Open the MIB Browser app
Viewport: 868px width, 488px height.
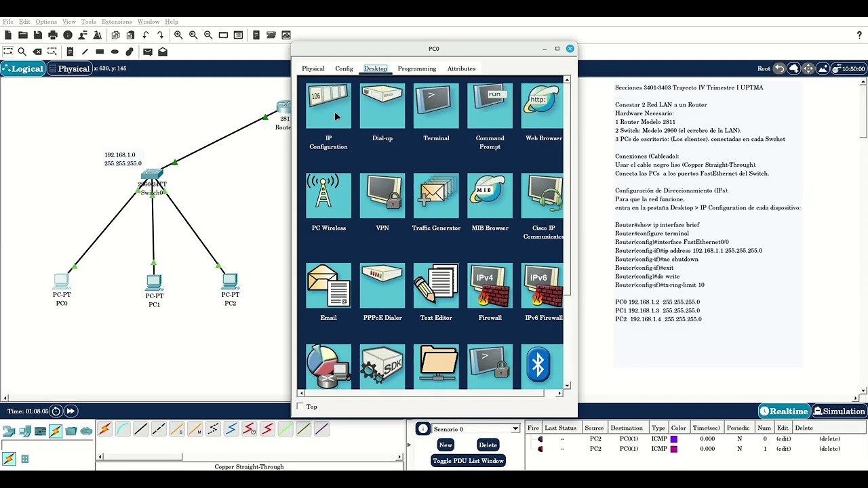pyautogui.click(x=490, y=196)
